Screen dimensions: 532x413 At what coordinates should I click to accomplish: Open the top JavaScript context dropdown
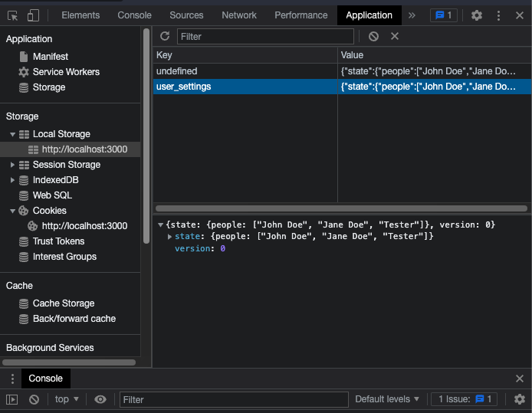[x=67, y=399]
